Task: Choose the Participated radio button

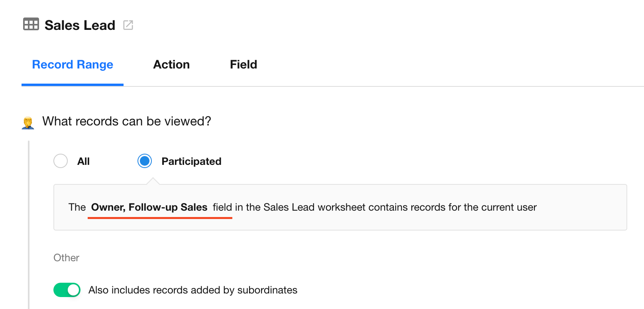Action: click(145, 161)
